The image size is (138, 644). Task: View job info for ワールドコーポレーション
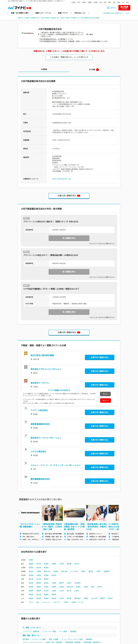[99, 440]
